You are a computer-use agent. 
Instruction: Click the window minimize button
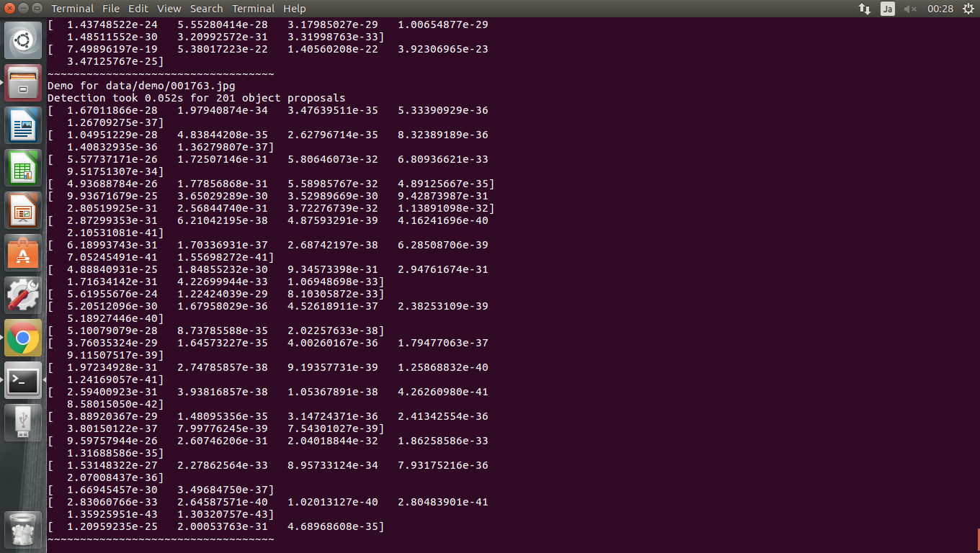click(23, 9)
